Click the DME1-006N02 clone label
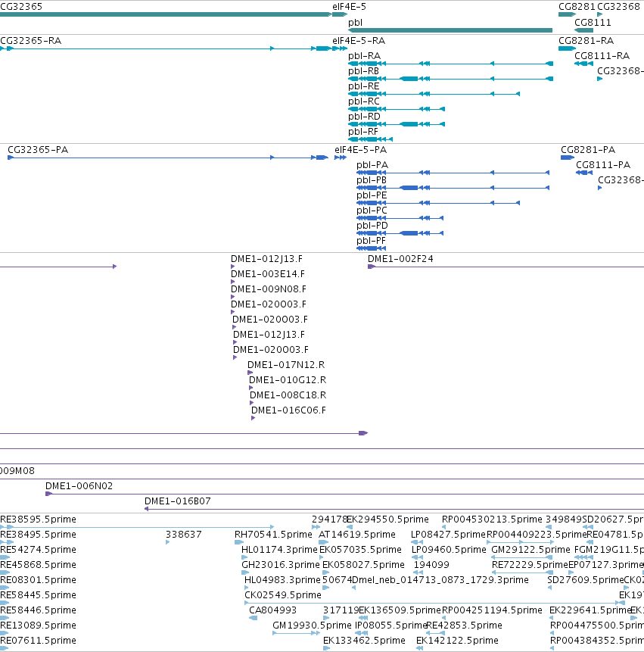Image resolution: width=644 pixels, height=652 pixels. point(79,486)
